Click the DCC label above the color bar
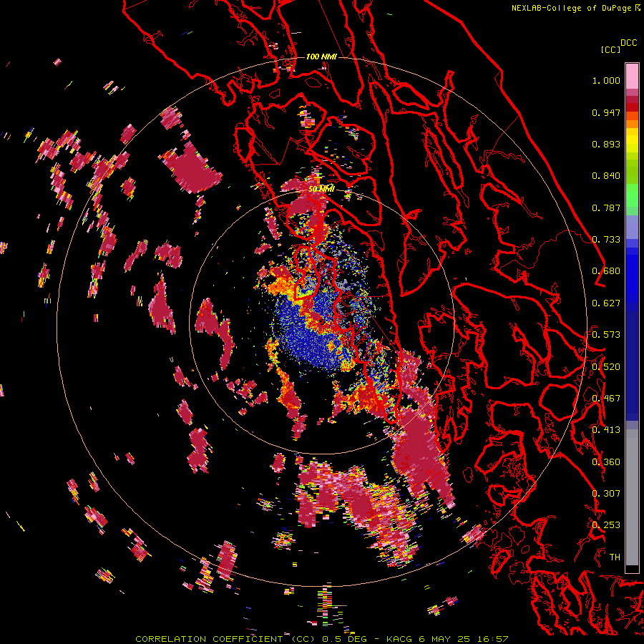Screen dimensions: 644x644 point(629,43)
